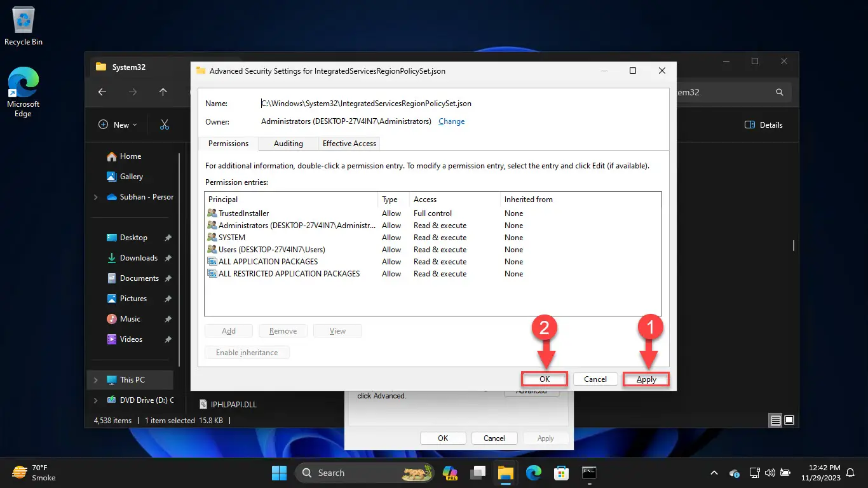The height and width of the screenshot is (488, 868).
Task: Open the Microsoft Edge desktop shortcut
Action: click(x=24, y=92)
